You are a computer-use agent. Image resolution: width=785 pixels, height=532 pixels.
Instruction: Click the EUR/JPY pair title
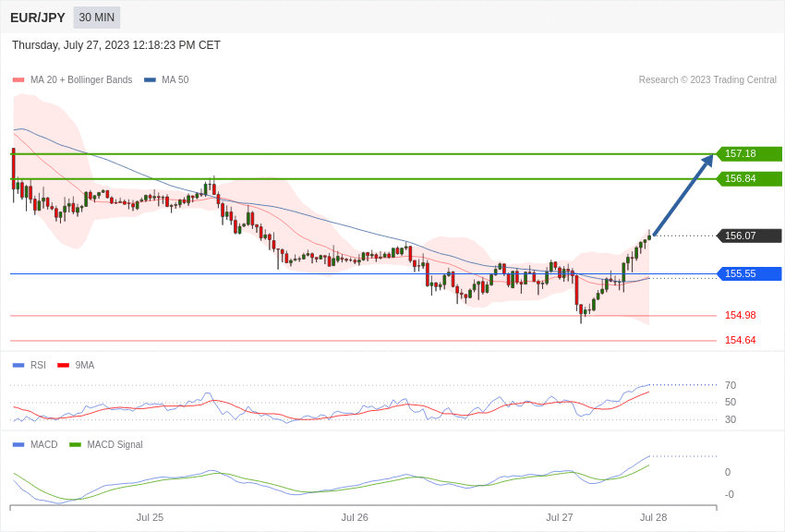[38, 18]
